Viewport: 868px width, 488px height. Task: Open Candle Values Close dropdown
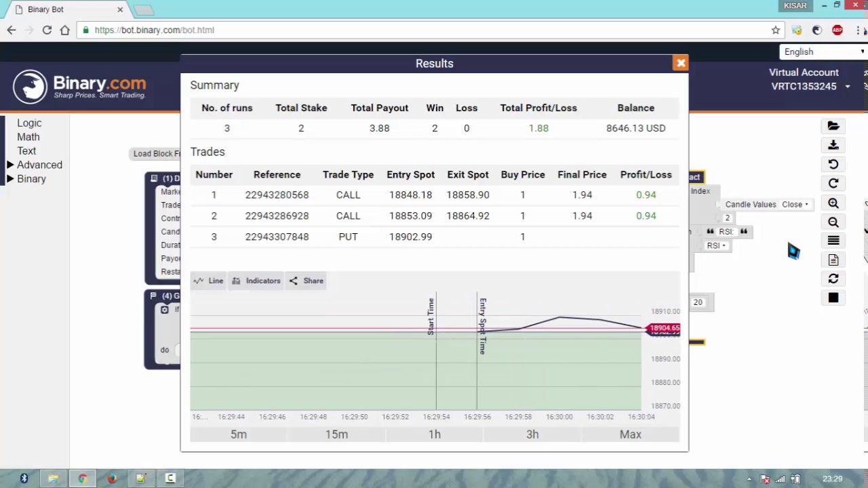click(x=795, y=204)
